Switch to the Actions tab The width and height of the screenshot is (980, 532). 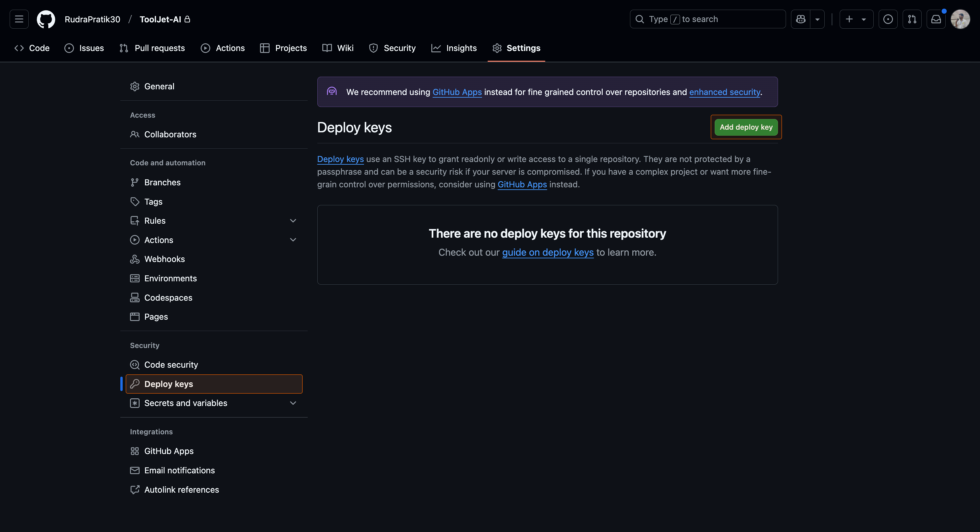pos(223,48)
